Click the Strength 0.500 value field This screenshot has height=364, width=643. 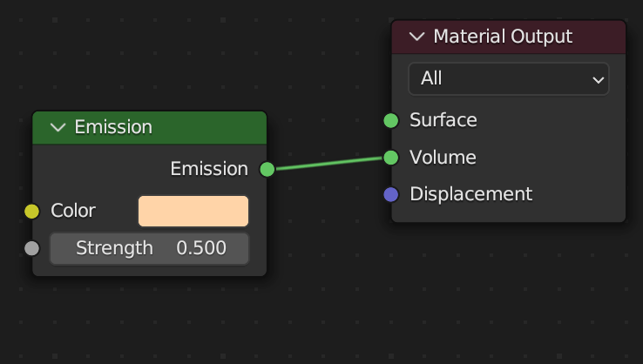[x=149, y=248]
